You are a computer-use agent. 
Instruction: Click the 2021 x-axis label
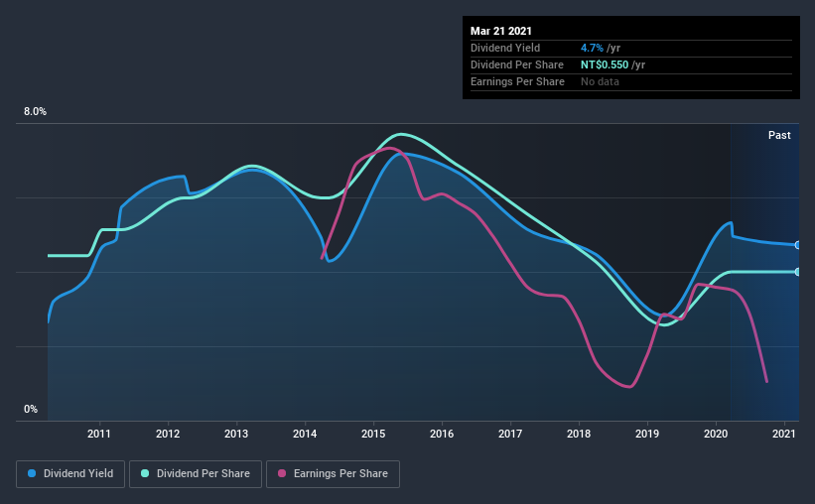click(x=784, y=434)
